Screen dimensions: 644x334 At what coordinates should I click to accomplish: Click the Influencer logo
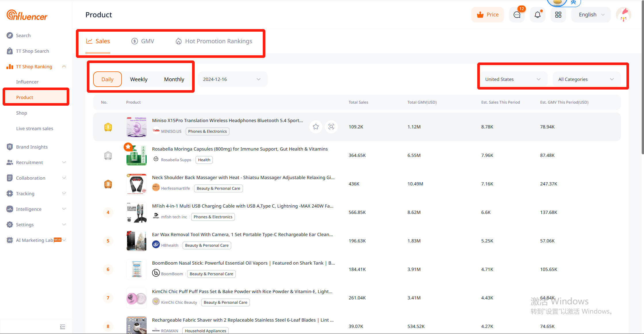[27, 15]
